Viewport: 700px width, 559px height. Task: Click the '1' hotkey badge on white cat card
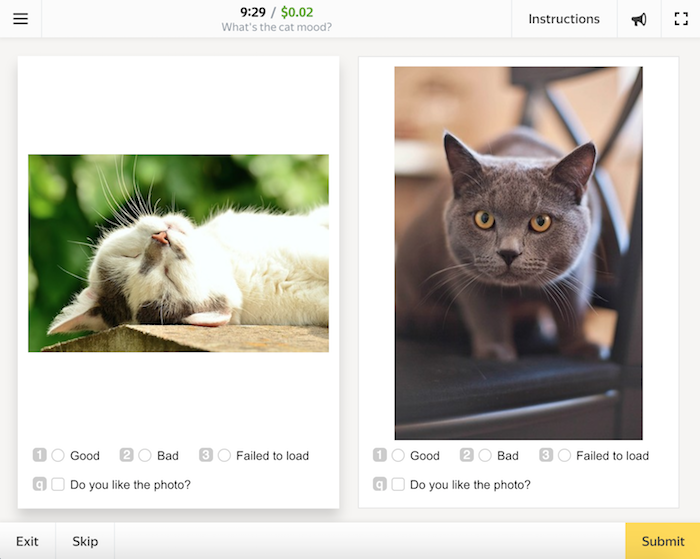pyautogui.click(x=39, y=455)
